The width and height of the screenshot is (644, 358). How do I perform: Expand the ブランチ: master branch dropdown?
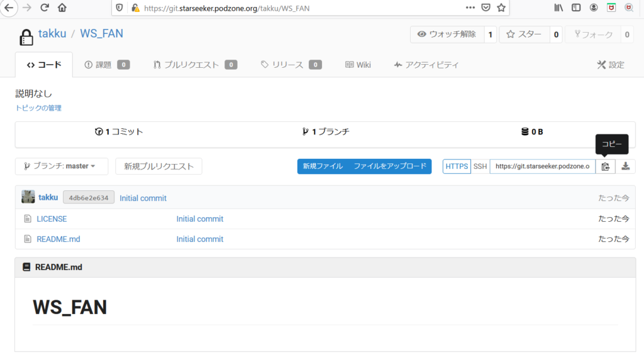61,166
